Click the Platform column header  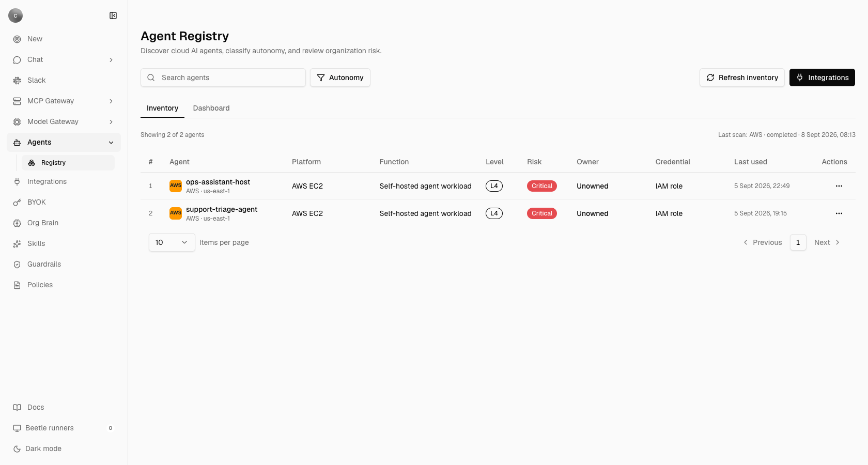(x=306, y=162)
